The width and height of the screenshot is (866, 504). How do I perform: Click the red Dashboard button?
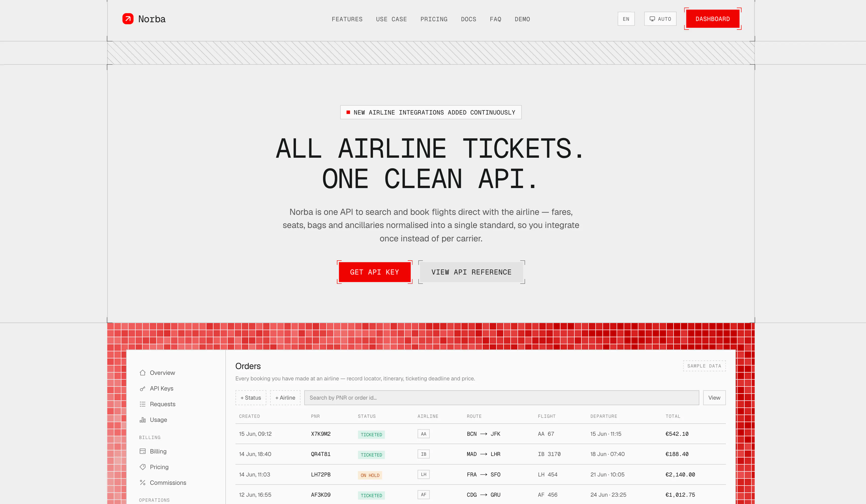(712, 19)
